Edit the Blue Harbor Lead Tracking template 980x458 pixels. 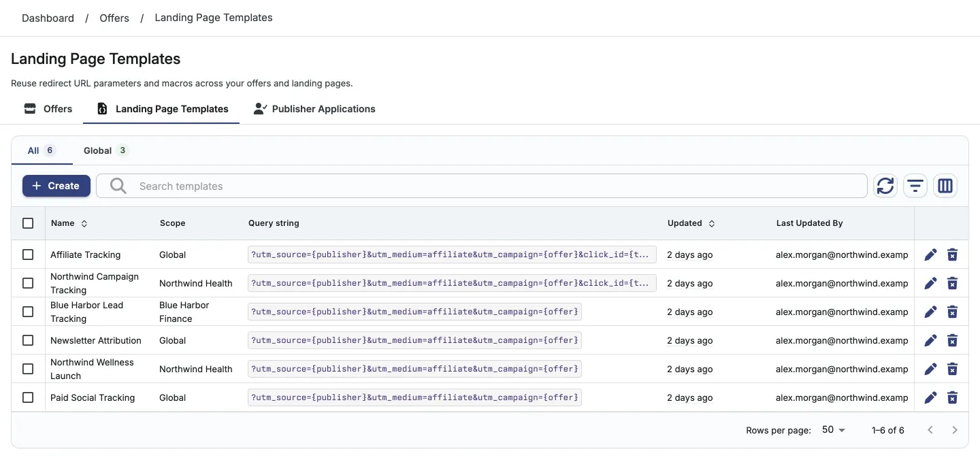[x=930, y=312]
